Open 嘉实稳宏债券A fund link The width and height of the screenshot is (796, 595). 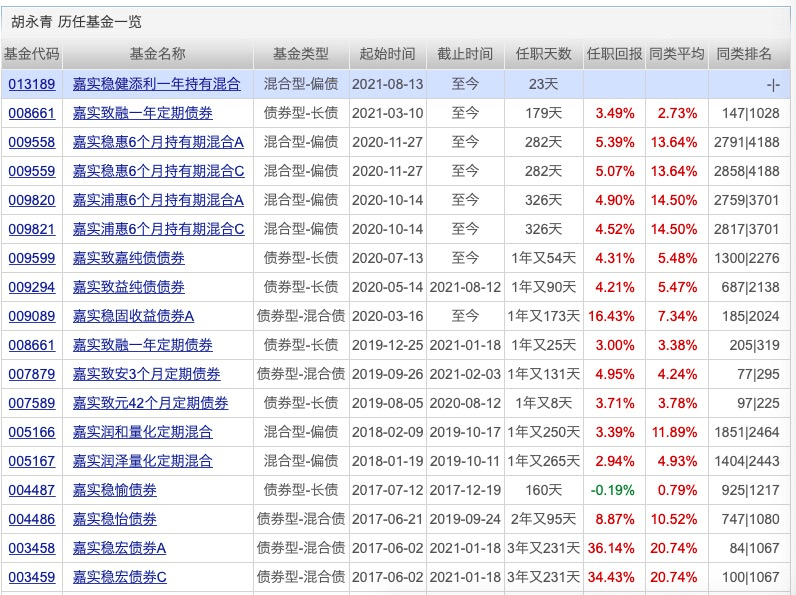tap(119, 548)
